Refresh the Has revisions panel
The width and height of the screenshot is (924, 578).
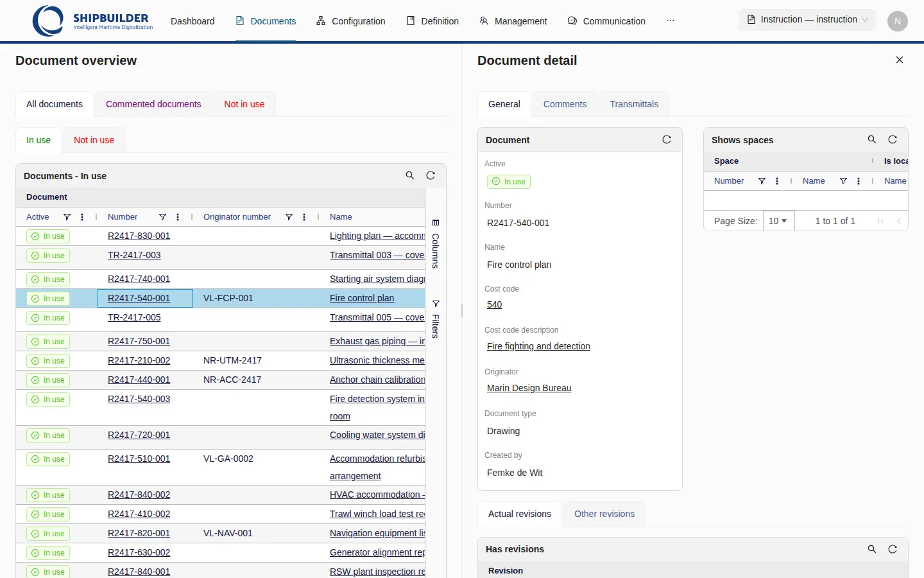click(893, 549)
